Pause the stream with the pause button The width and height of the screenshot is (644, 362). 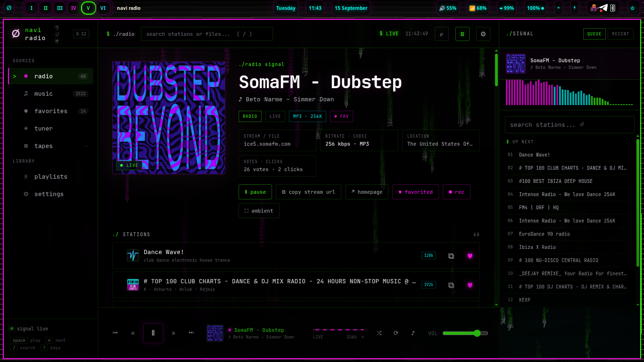click(255, 192)
